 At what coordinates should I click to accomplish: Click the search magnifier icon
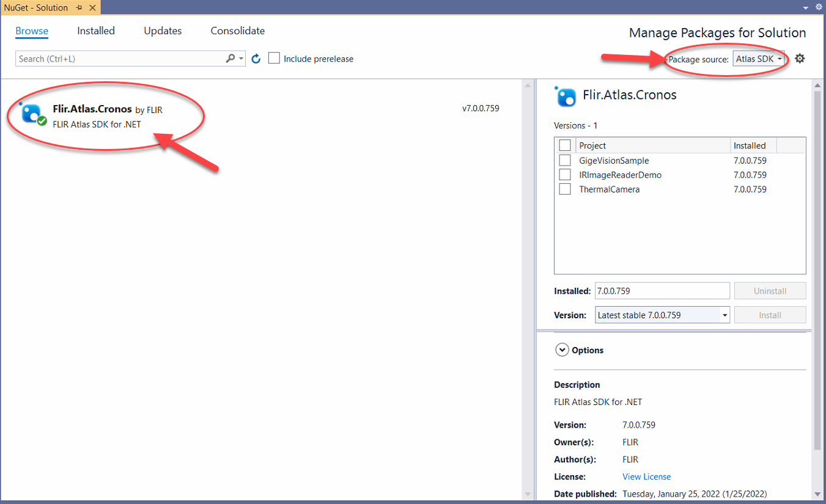tap(230, 59)
